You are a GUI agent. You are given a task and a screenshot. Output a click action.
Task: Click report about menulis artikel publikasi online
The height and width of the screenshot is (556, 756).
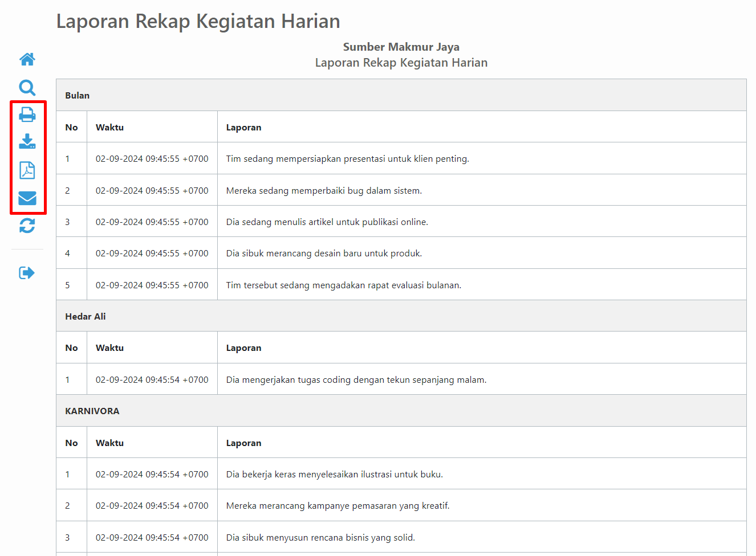(x=327, y=222)
